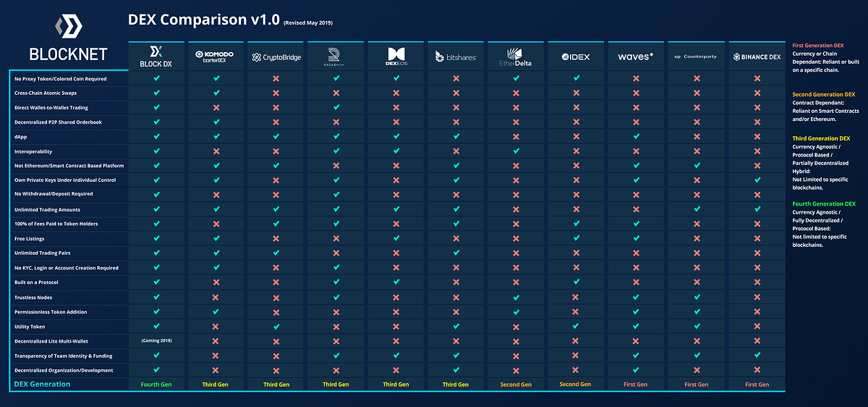
Task: Click 'DEX Generation' footer row label
Action: 42,385
